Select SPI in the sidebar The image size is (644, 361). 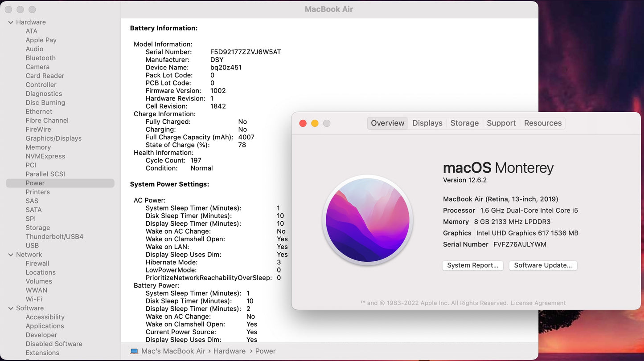pyautogui.click(x=31, y=219)
